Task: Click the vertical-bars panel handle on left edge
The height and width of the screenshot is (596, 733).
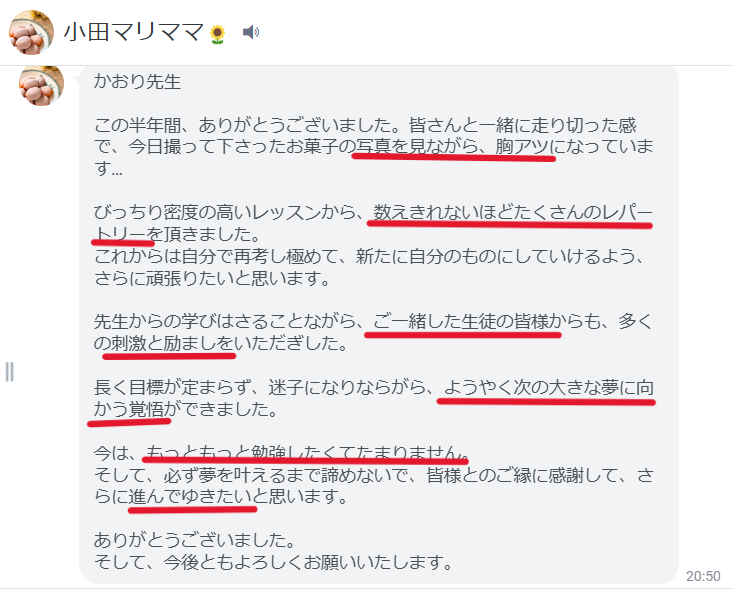Action: pos(9,372)
